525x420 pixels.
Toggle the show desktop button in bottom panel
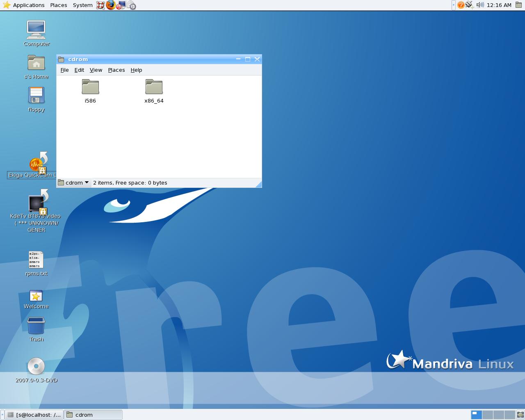pyautogui.click(x=520, y=415)
